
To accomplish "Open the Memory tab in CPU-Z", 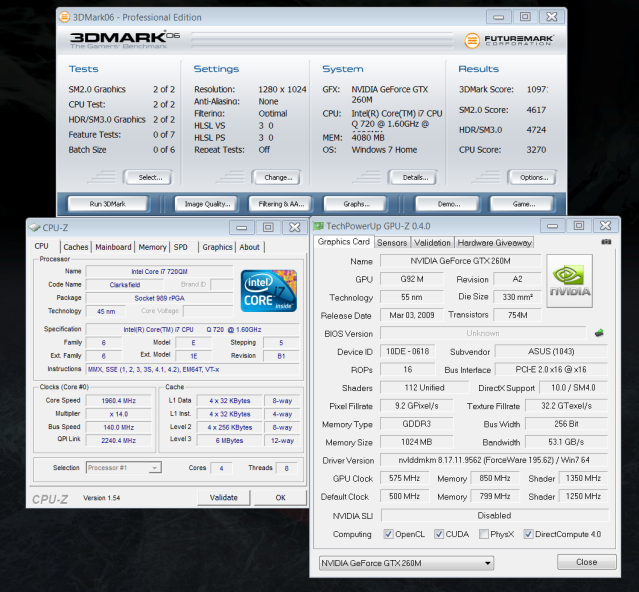I will [152, 247].
